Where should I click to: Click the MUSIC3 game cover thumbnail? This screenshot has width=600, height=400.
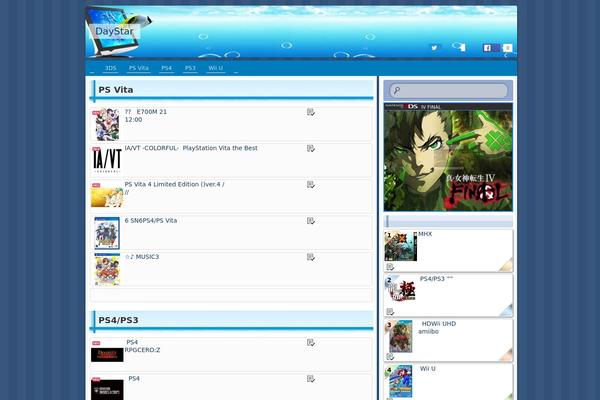pos(107,269)
